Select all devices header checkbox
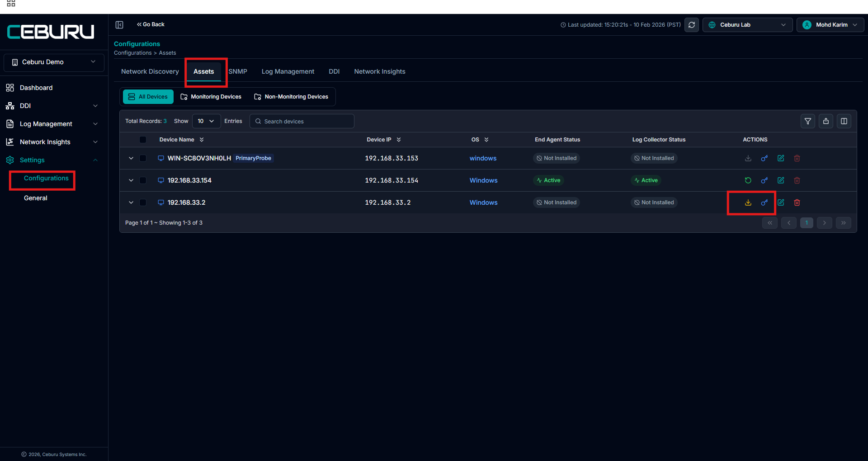This screenshot has width=868, height=461. click(143, 140)
